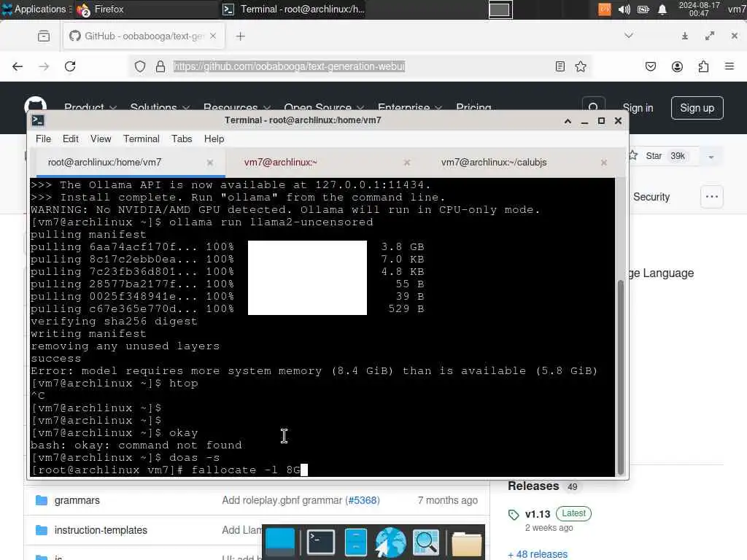Open the GitHub Pricing link
The image size is (747, 560).
click(x=473, y=108)
